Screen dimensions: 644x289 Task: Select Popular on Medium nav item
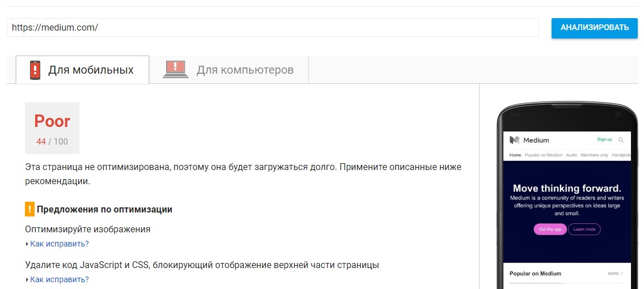pos(543,155)
